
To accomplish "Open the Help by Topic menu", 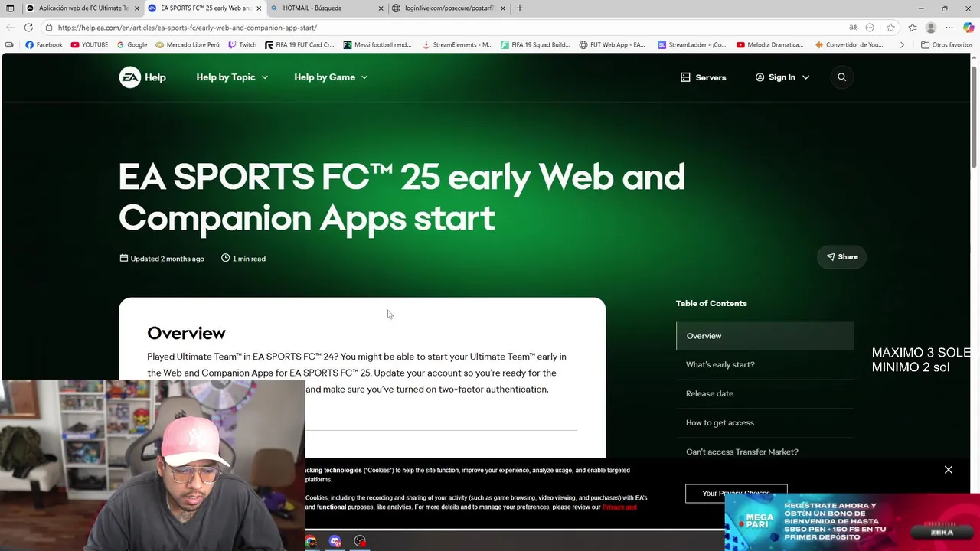I will tap(232, 77).
